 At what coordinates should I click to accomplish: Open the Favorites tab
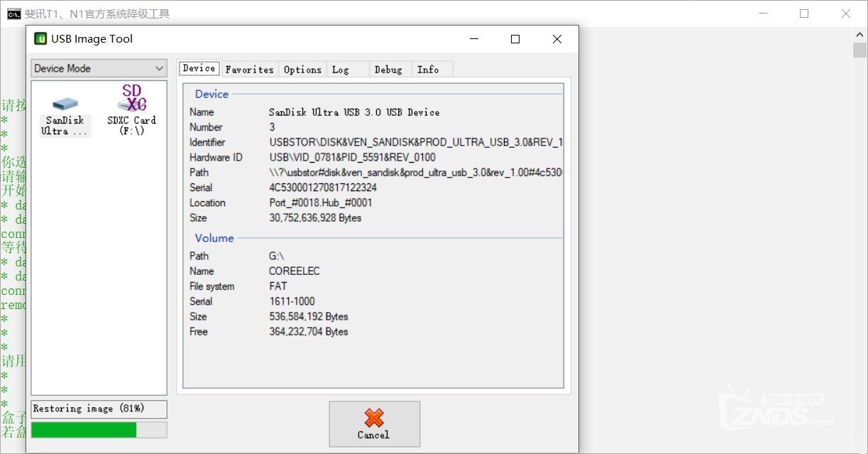[249, 69]
